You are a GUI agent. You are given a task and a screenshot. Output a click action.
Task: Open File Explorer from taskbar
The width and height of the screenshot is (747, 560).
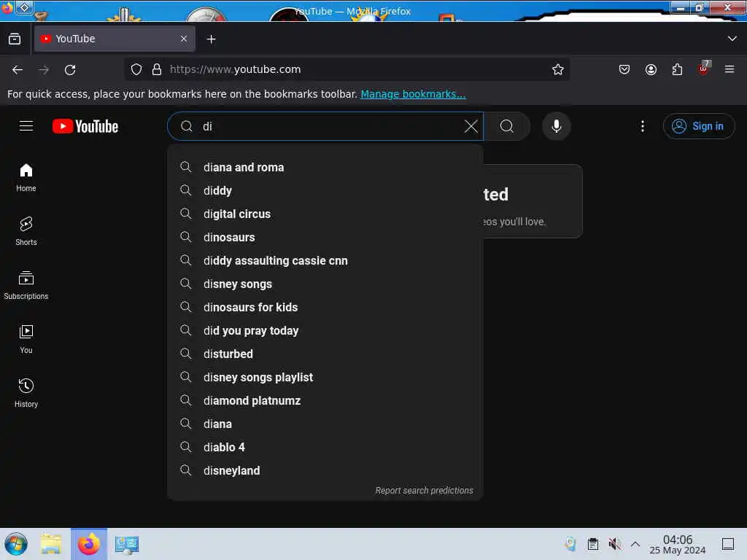click(x=51, y=544)
